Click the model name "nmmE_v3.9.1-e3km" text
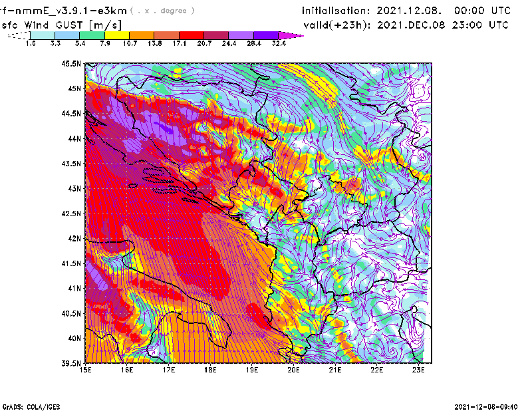Viewport: 532px width, 411px height. point(70,11)
